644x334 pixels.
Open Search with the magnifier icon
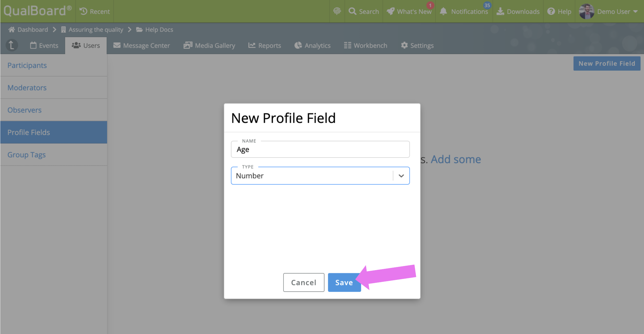352,11
